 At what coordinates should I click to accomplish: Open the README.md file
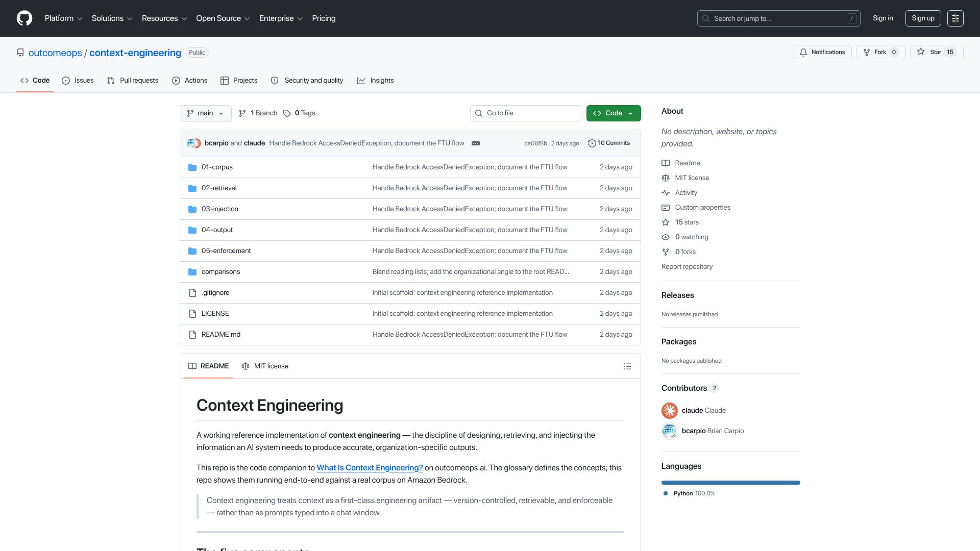coord(220,335)
